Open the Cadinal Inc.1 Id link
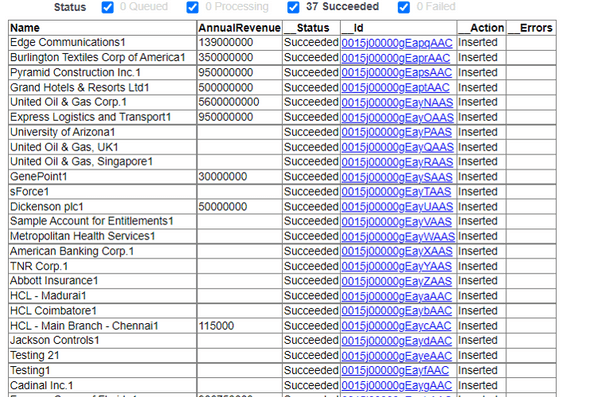590x397 pixels. [397, 386]
